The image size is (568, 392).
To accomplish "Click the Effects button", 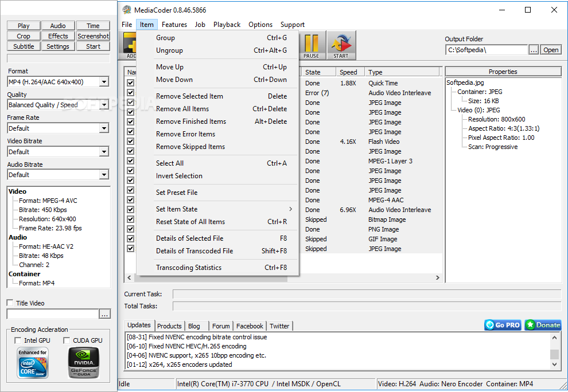I will (x=58, y=36).
